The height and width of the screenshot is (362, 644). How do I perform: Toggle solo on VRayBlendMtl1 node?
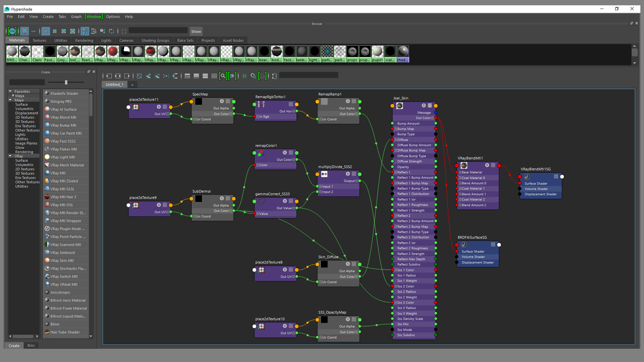[x=487, y=165]
